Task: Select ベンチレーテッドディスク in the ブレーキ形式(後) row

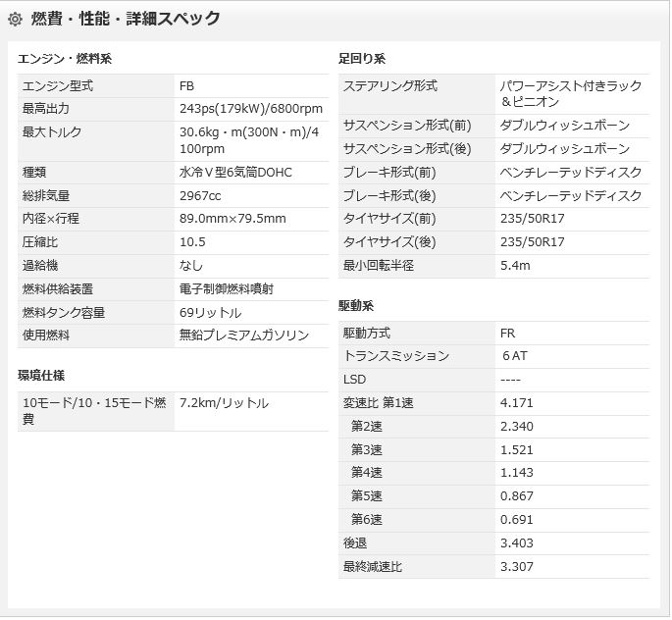Action: (571, 196)
